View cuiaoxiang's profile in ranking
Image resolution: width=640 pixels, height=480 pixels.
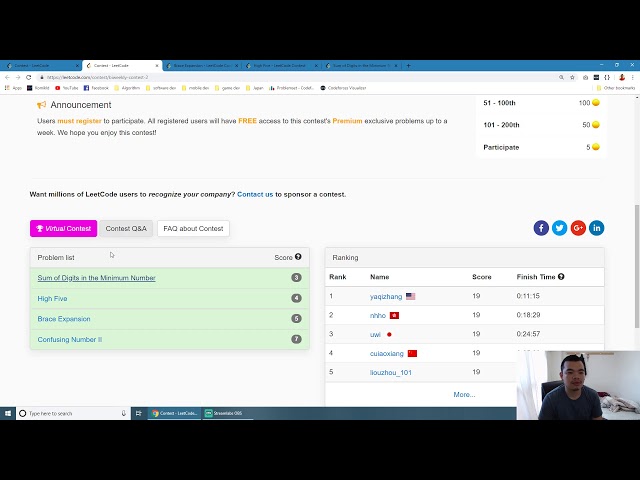[387, 353]
